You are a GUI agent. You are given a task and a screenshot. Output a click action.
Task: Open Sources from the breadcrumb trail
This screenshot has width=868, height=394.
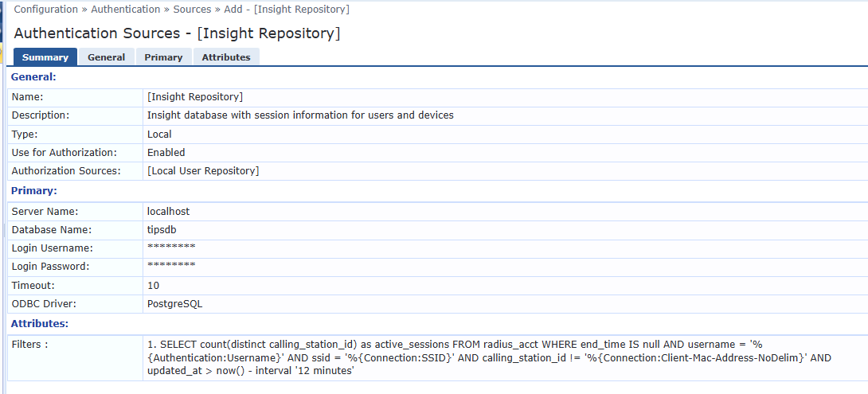pyautogui.click(x=192, y=10)
